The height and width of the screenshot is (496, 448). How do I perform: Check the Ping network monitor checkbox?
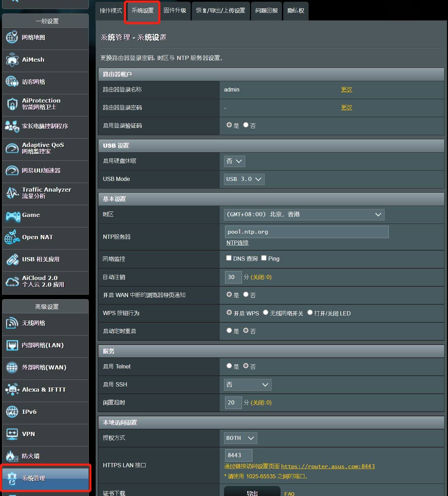click(264, 258)
